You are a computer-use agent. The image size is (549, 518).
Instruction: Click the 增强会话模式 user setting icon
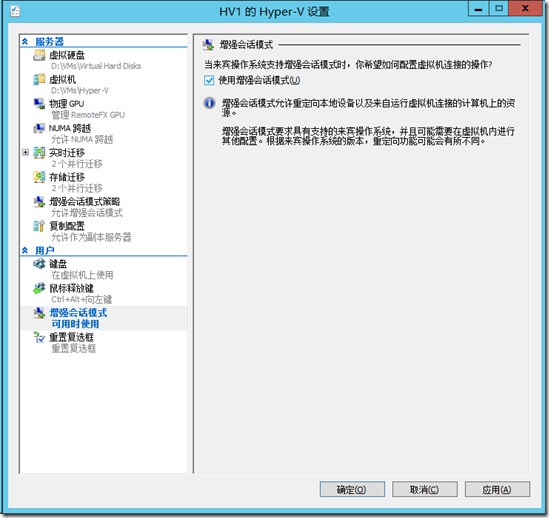39,313
